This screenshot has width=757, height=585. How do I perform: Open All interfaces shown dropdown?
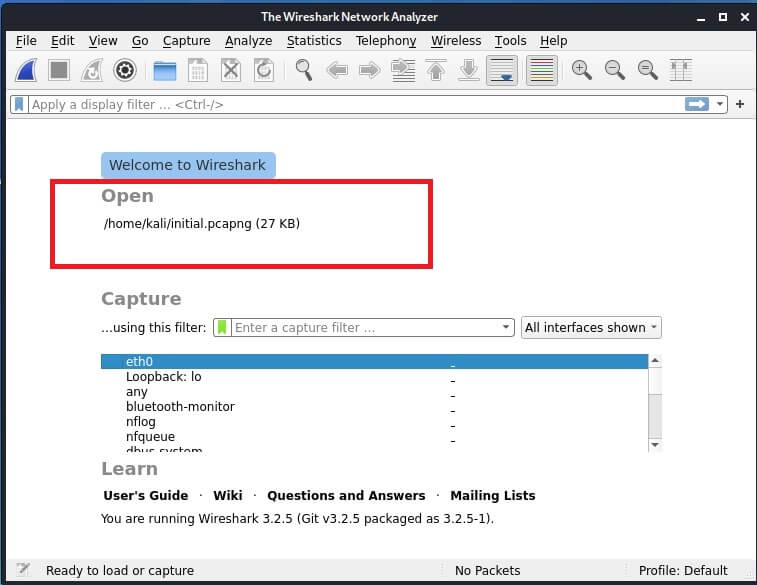click(x=591, y=327)
